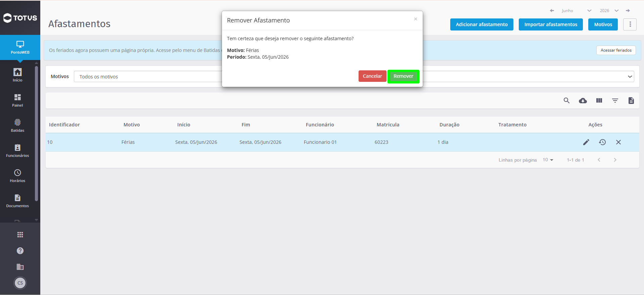
Task: Sort by Matrícula column header
Action: pos(388,125)
